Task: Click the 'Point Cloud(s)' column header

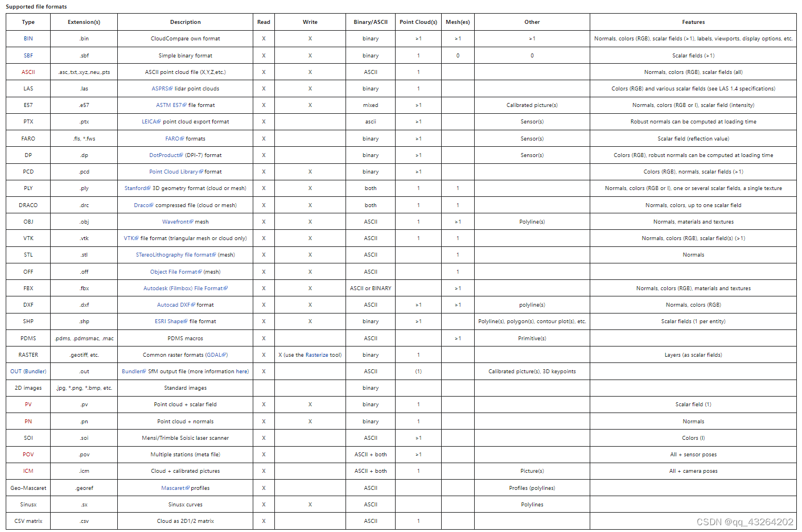Action: tap(418, 22)
